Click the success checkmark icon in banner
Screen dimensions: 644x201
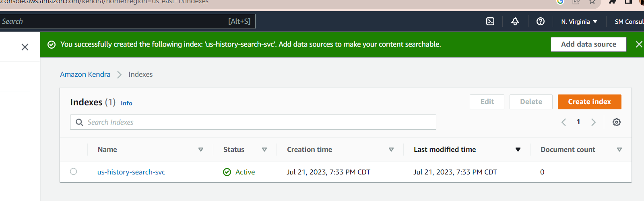coord(52,44)
